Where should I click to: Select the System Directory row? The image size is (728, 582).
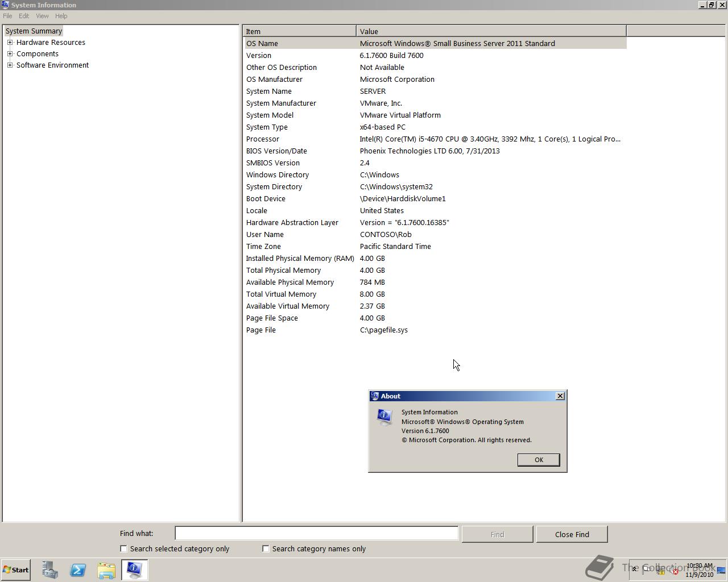click(x=435, y=186)
